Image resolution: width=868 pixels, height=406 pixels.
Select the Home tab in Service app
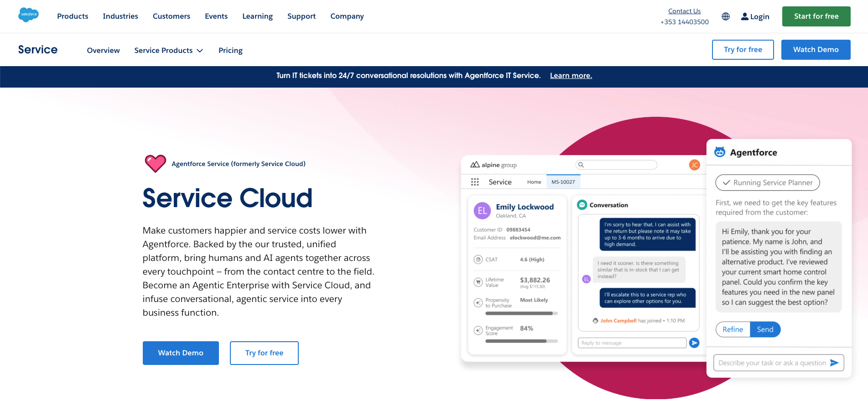534,182
